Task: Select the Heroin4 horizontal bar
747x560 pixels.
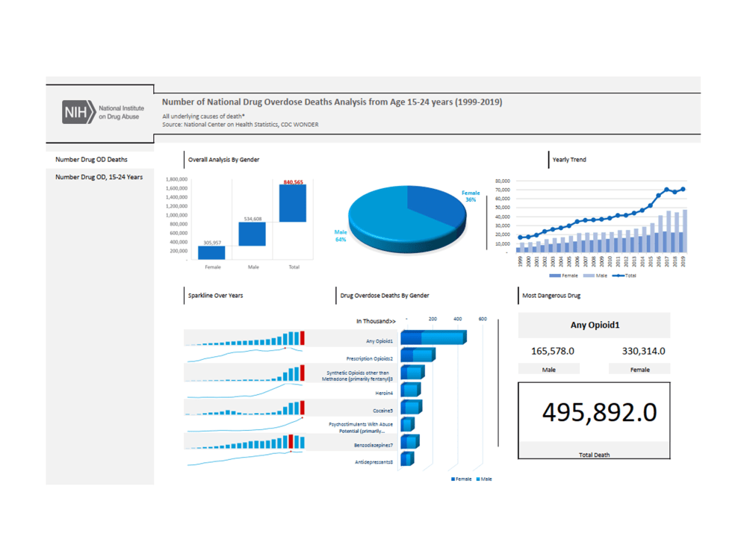Action: pos(411,390)
